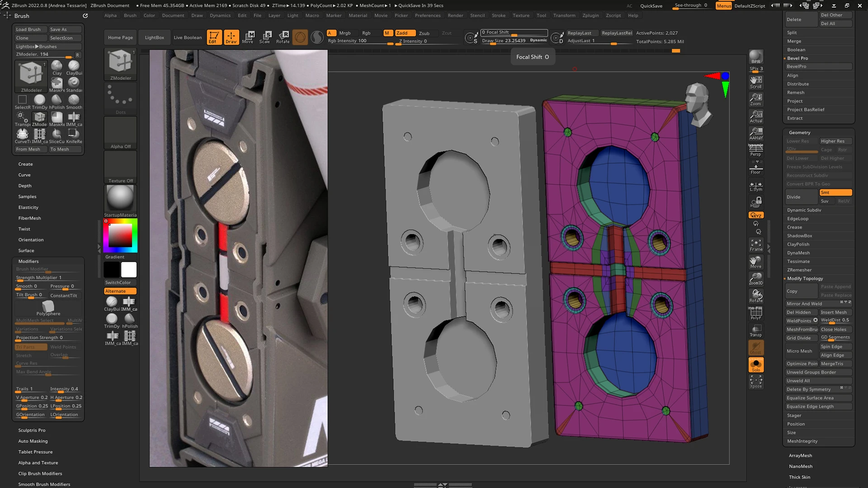Toggle Persp perspective view
Image resolution: width=868 pixels, height=488 pixels.
tap(756, 150)
